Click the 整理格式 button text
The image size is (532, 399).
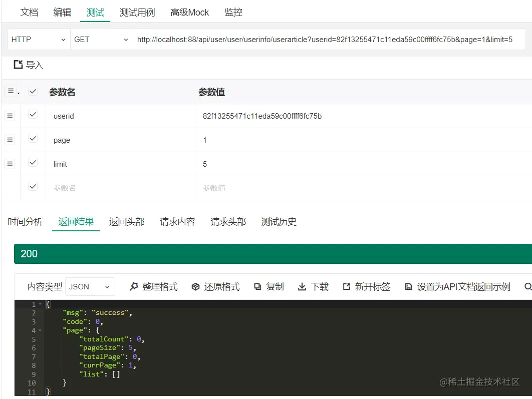(x=160, y=287)
